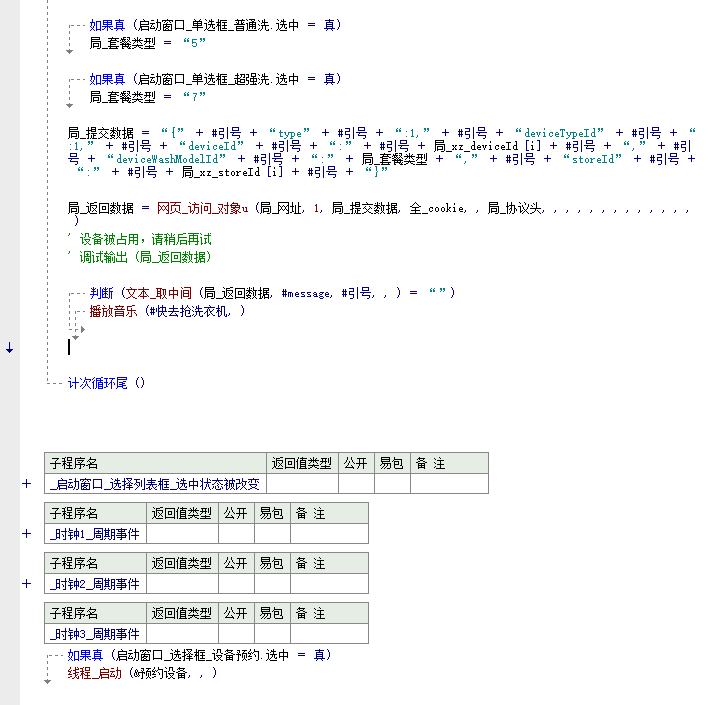
Task: Select the _时钟3_周期事件 subroutine name cell
Action: [x=96, y=634]
